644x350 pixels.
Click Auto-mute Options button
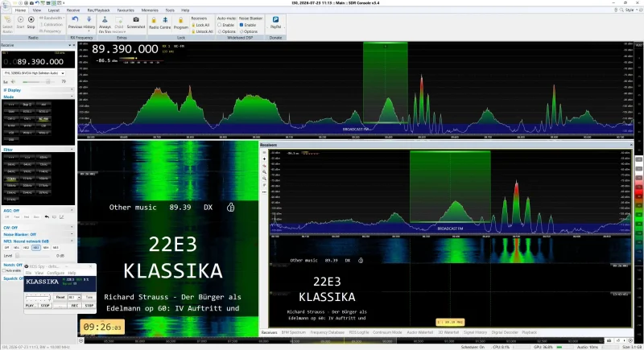coord(227,31)
